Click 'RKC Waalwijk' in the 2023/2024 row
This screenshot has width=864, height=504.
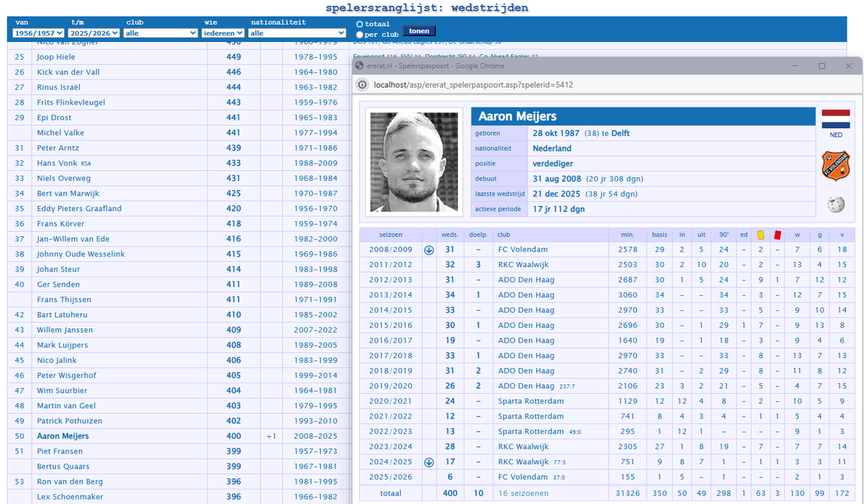[x=525, y=446]
